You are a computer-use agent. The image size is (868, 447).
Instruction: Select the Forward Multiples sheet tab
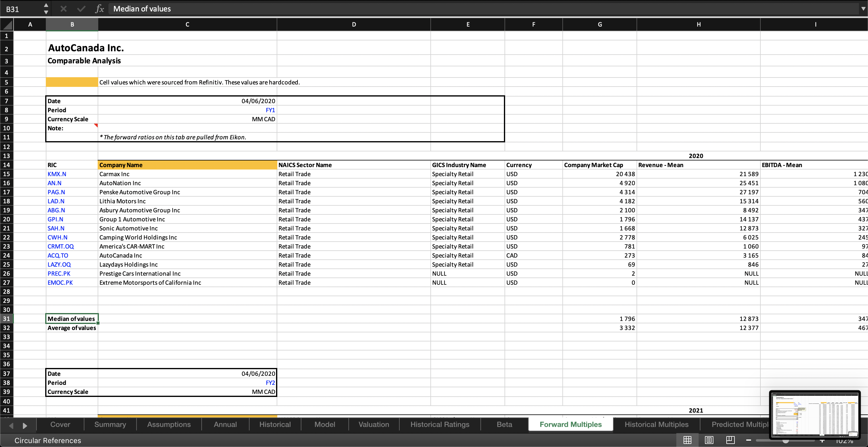click(x=571, y=424)
